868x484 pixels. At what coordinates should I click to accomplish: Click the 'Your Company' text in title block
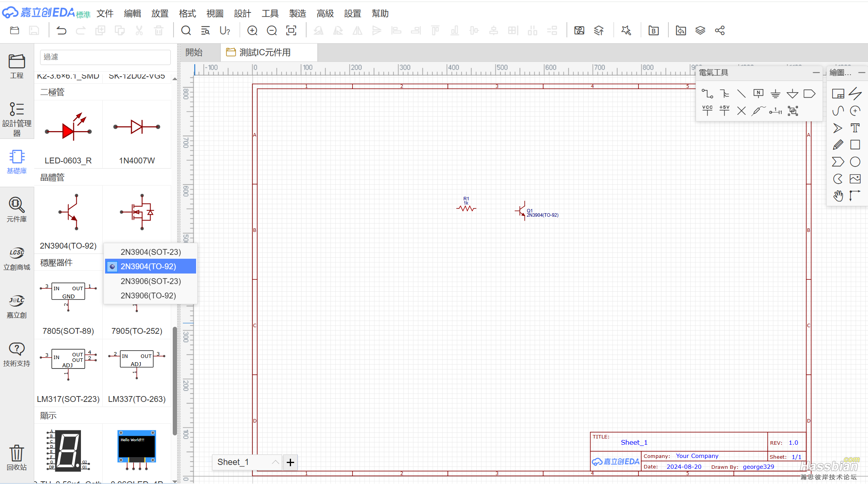[697, 456]
